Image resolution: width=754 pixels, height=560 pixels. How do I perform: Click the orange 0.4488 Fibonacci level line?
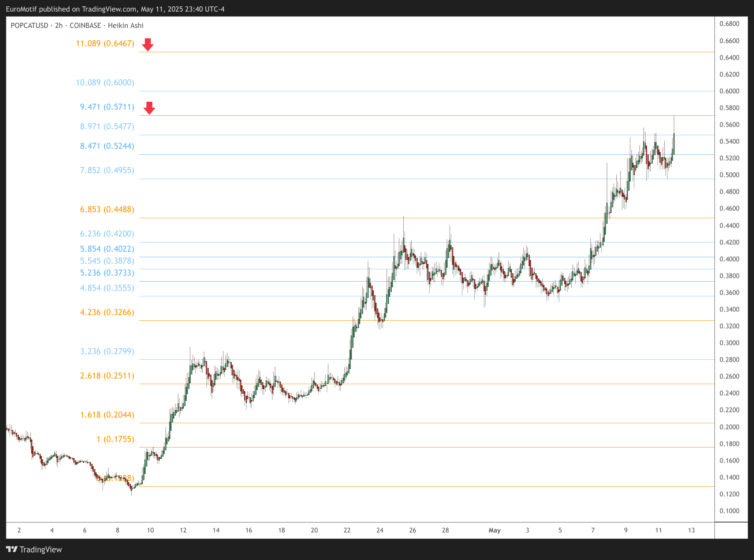tap(427, 218)
